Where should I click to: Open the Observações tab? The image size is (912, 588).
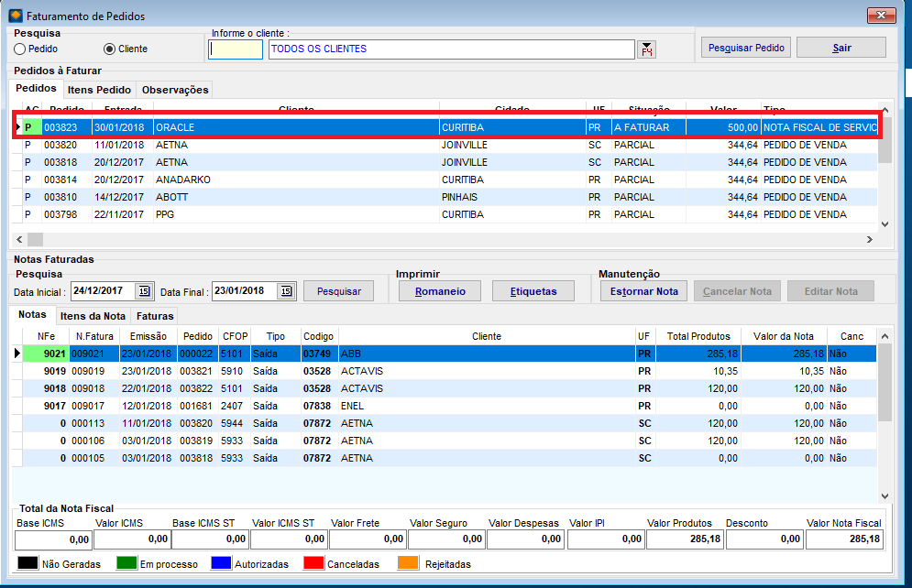point(175,90)
